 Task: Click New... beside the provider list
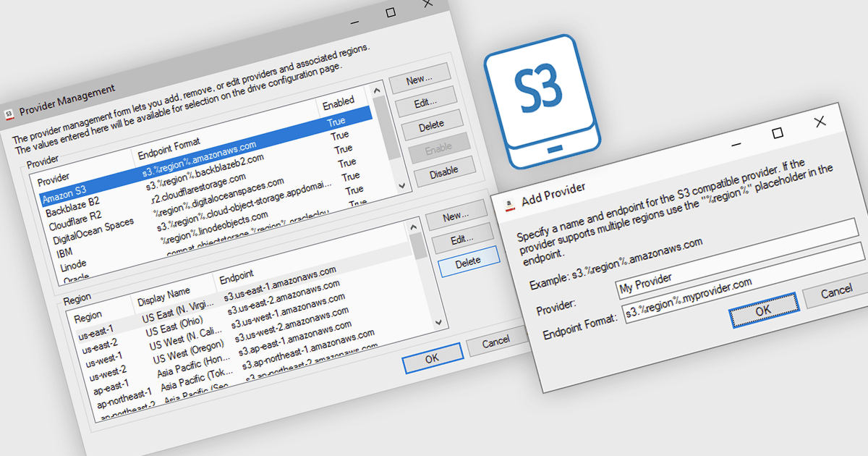(420, 77)
